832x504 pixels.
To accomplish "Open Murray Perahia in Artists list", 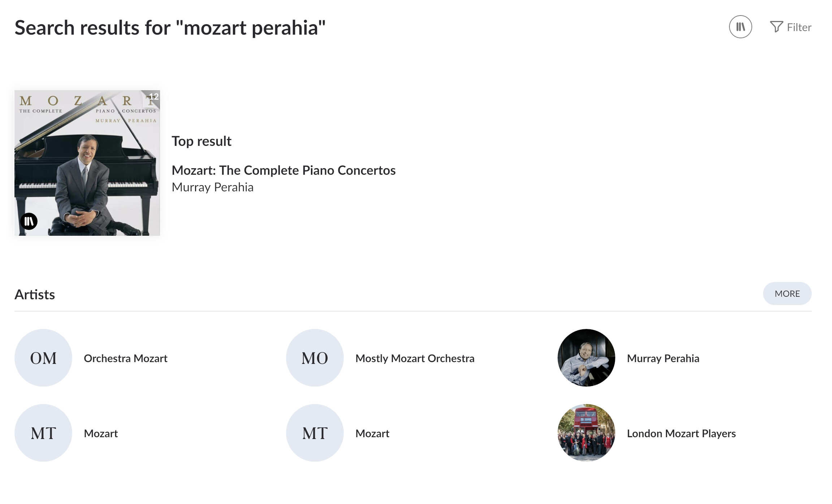I will click(663, 358).
